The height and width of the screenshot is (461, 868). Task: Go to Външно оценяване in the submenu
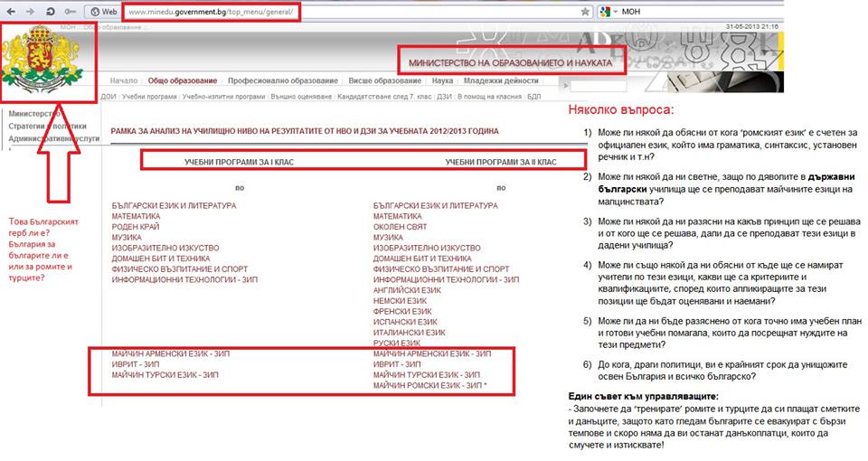(301, 97)
